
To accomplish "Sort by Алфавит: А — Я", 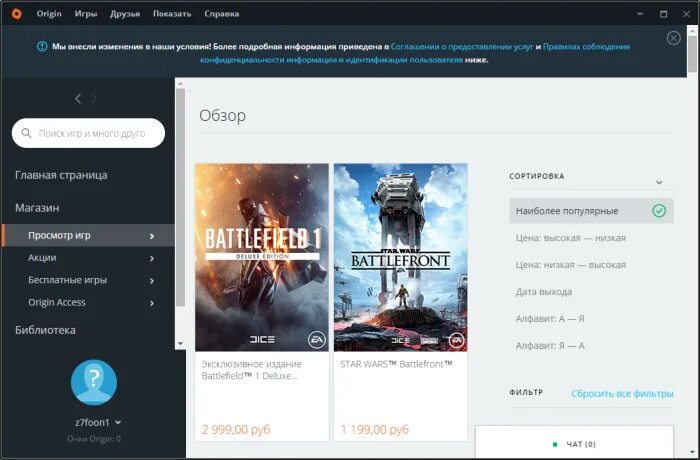I will (550, 318).
